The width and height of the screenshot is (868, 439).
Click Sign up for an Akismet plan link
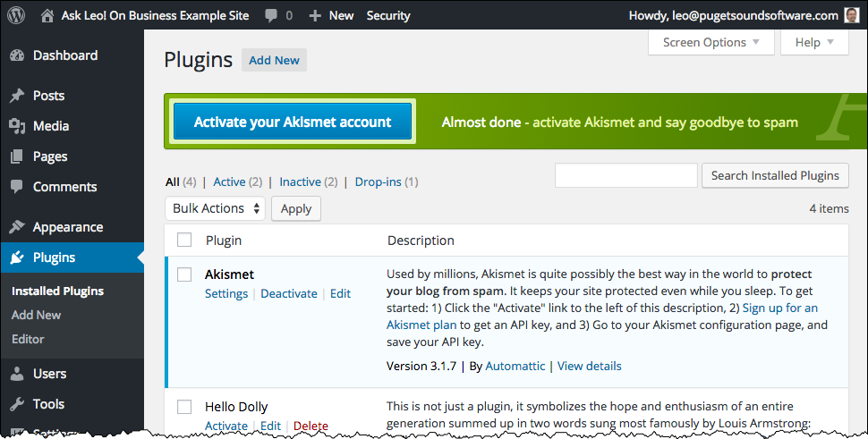point(780,308)
